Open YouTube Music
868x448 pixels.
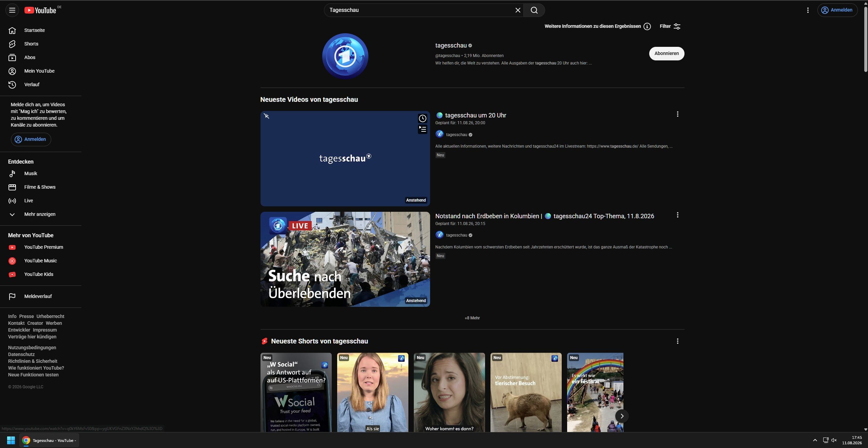tap(41, 261)
